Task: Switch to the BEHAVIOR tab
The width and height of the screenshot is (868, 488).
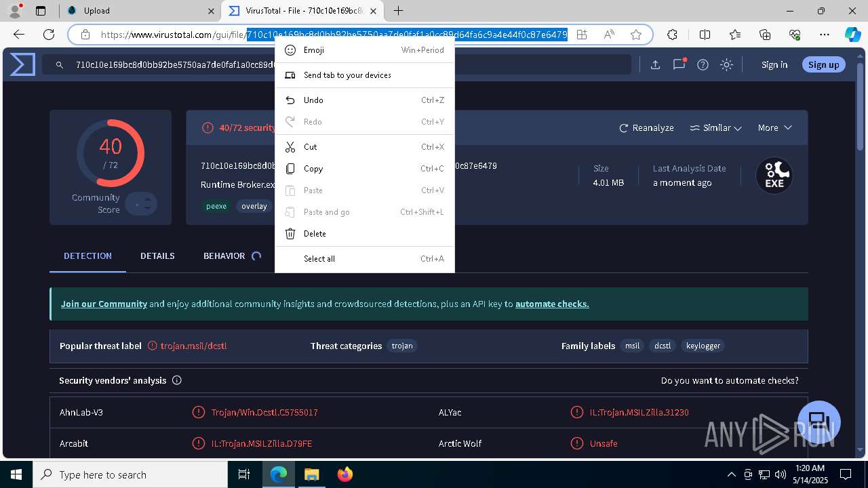Action: coord(224,256)
